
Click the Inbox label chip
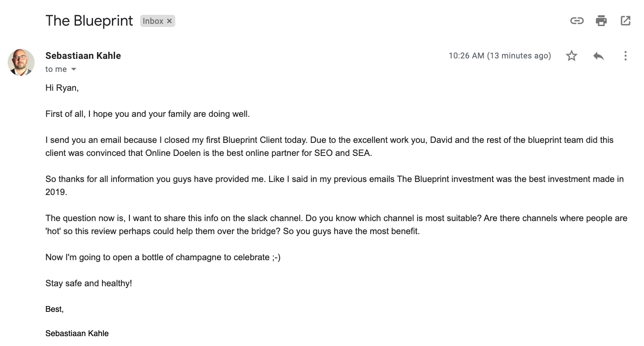(153, 21)
